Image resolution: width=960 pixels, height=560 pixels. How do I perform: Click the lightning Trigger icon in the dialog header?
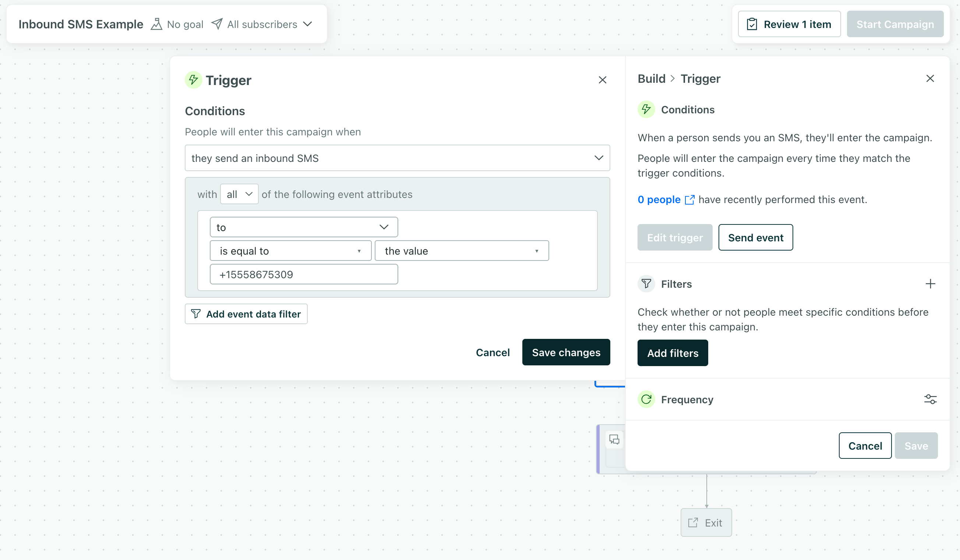click(x=193, y=80)
